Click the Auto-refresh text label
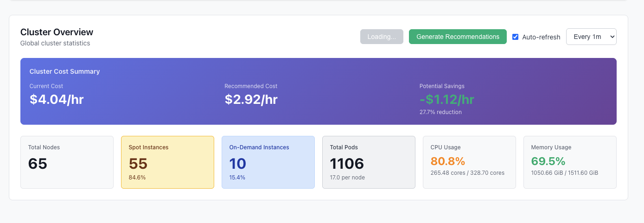644x223 pixels. (x=541, y=37)
